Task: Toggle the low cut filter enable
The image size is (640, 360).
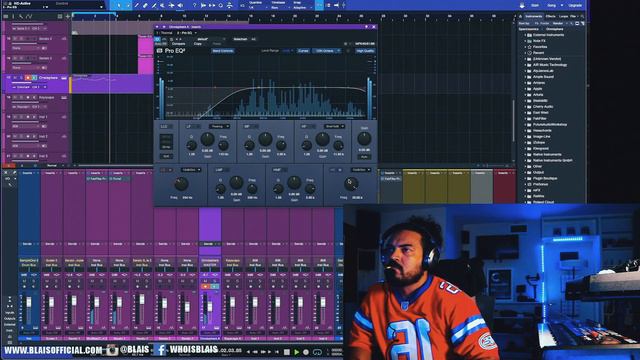Action: (x=166, y=170)
